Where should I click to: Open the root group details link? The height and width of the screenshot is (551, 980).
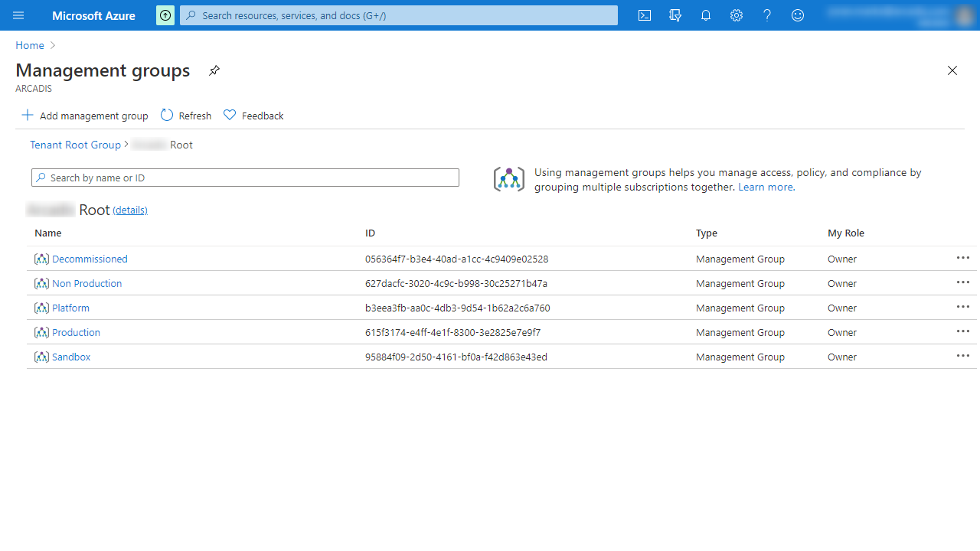click(130, 210)
